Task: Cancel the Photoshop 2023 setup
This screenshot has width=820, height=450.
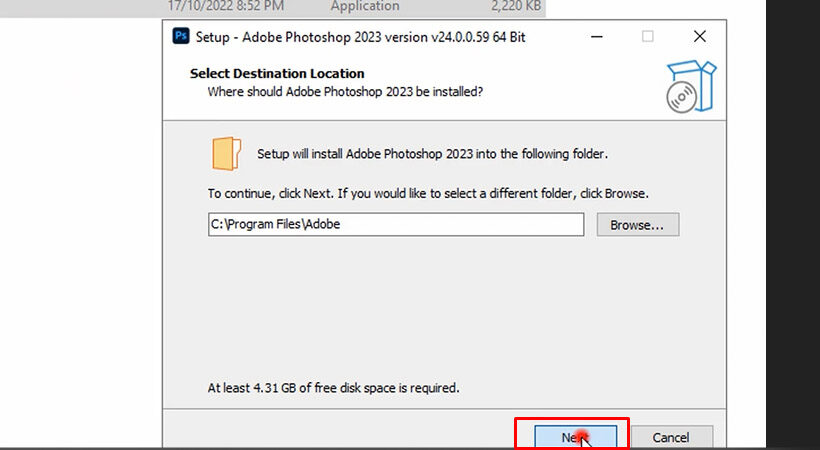Action: (x=671, y=437)
